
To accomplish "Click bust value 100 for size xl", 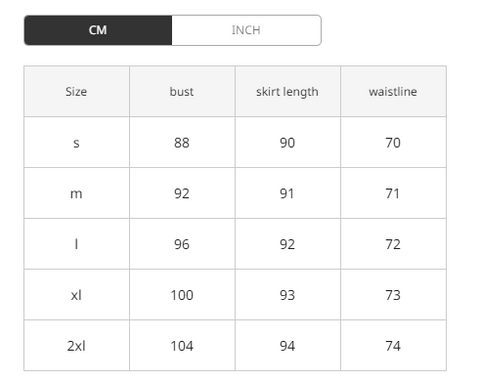I will click(182, 295).
